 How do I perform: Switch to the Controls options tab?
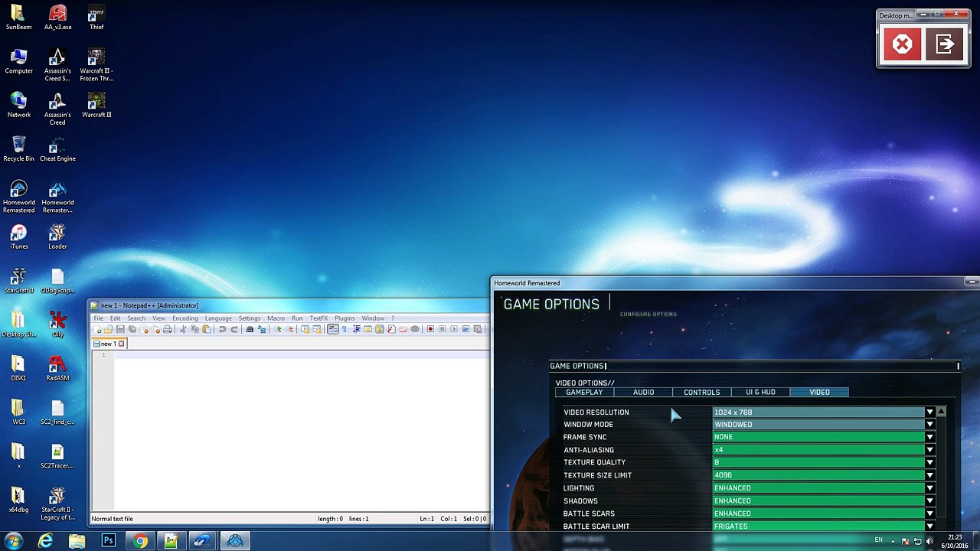click(x=701, y=392)
